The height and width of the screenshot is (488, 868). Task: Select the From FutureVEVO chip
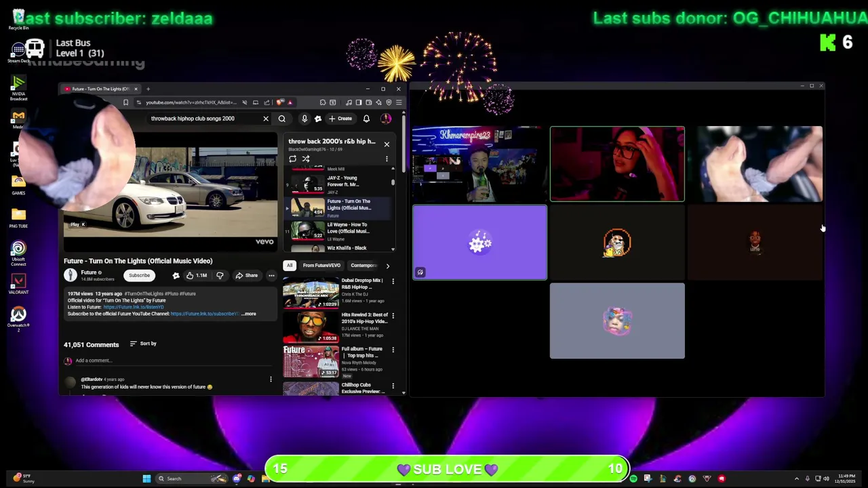tap(321, 266)
